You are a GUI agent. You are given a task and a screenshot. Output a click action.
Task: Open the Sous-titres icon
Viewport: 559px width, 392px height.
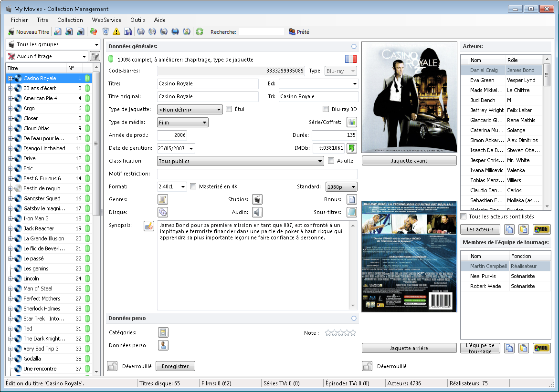click(352, 212)
